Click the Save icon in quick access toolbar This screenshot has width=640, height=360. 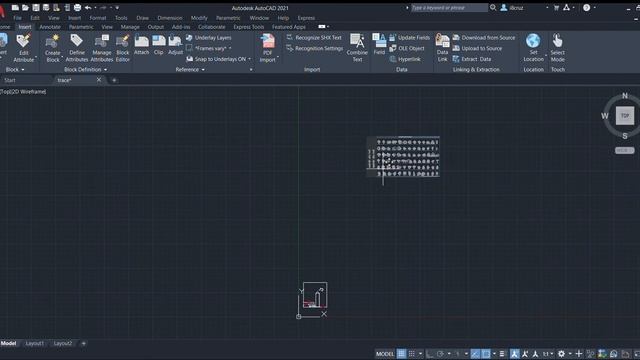(x=36, y=7)
